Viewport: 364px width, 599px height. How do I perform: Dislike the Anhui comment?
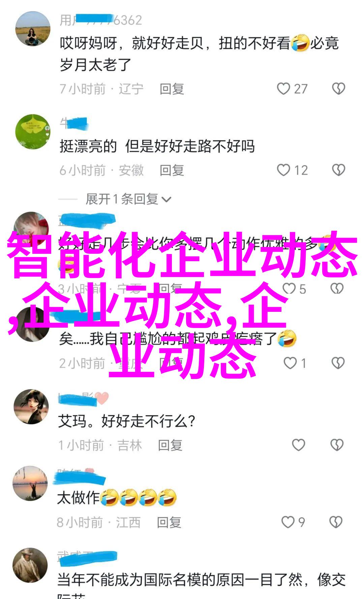[x=338, y=170]
